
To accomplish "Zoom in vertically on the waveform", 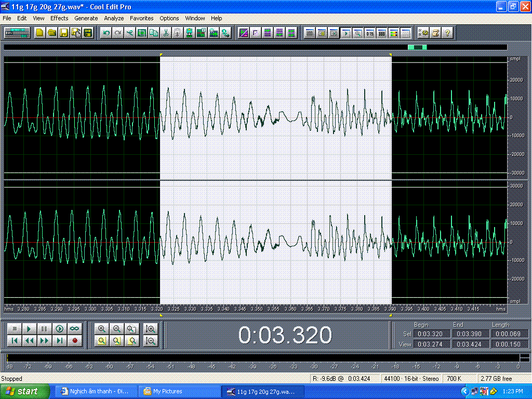I will (151, 328).
